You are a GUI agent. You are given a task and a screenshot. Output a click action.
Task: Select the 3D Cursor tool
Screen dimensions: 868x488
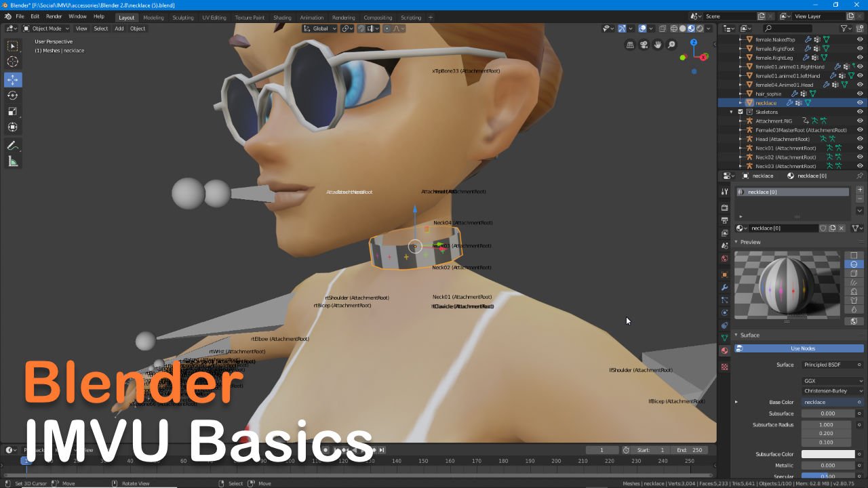[x=13, y=62]
